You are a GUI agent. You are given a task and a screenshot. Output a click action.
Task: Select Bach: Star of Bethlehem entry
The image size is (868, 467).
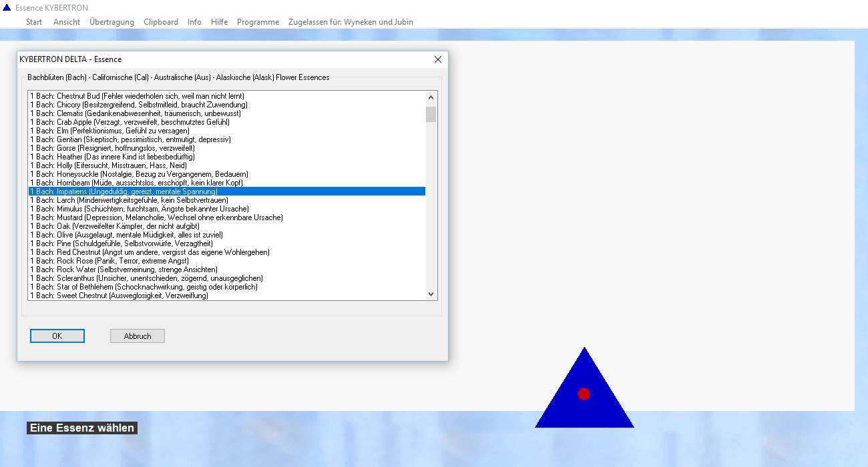pyautogui.click(x=144, y=287)
